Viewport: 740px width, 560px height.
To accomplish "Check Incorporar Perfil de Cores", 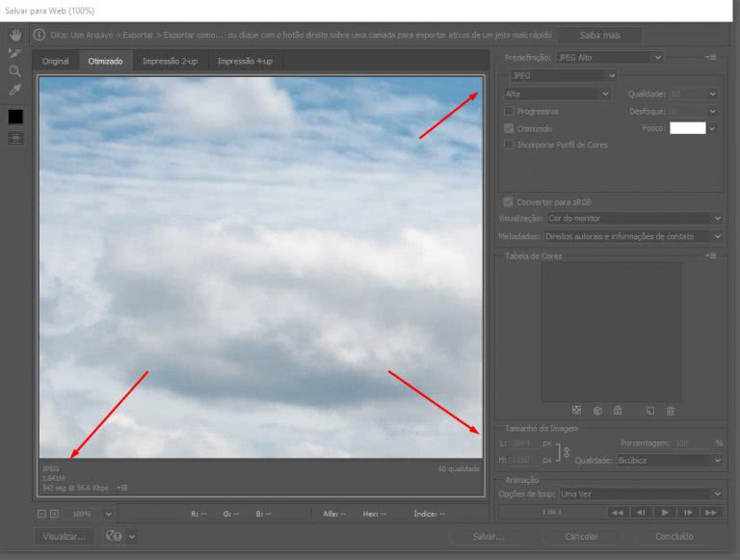I will pyautogui.click(x=509, y=145).
